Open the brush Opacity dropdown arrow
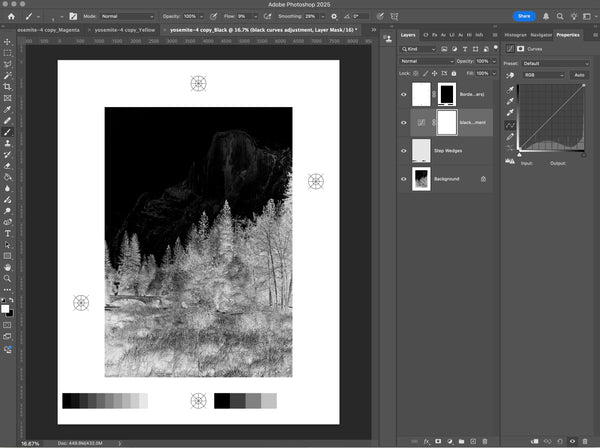 coord(201,16)
